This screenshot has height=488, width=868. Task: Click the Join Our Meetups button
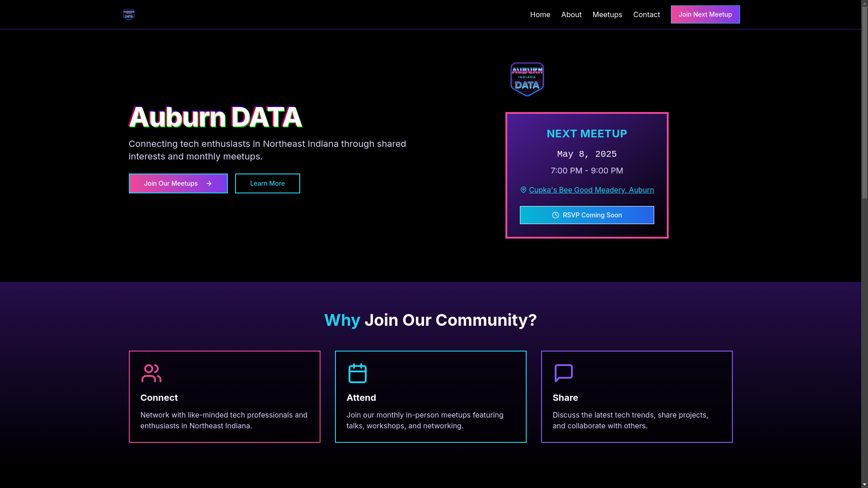click(x=178, y=183)
